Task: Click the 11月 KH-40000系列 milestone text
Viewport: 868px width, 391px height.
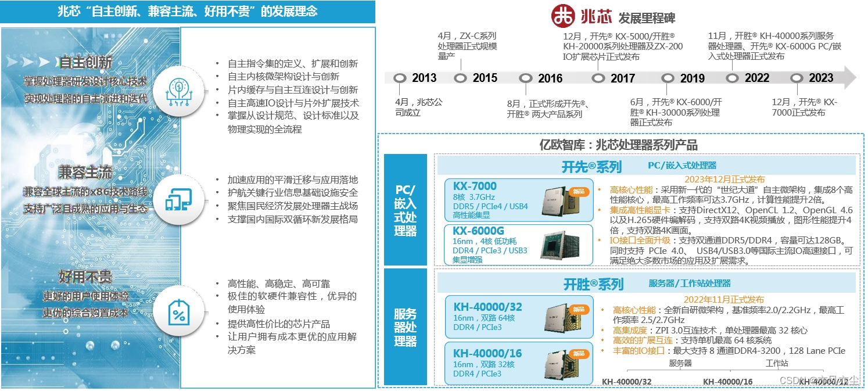Action: (x=774, y=46)
